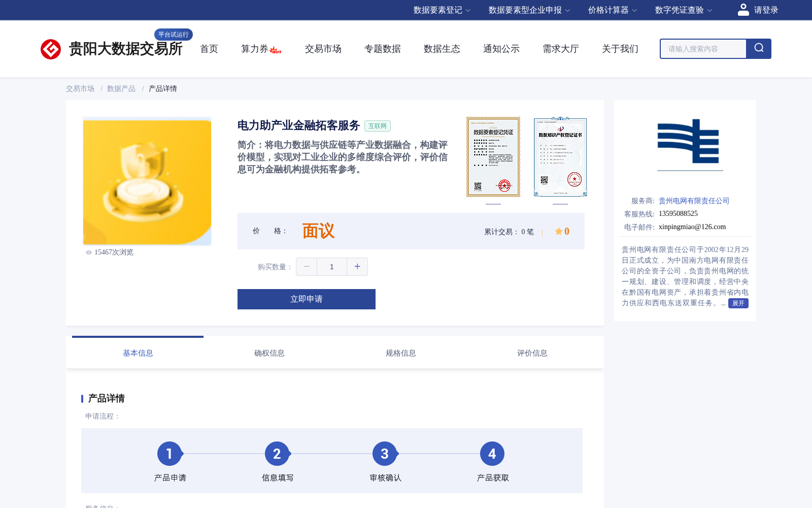This screenshot has height=508, width=812.
Task: Open the 数字凭证查验 dropdown
Action: [x=683, y=10]
